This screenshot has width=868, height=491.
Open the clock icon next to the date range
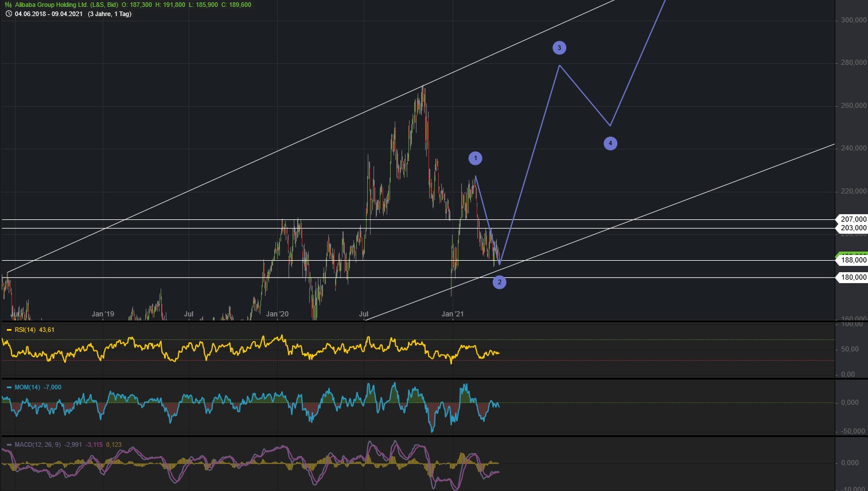click(x=9, y=14)
